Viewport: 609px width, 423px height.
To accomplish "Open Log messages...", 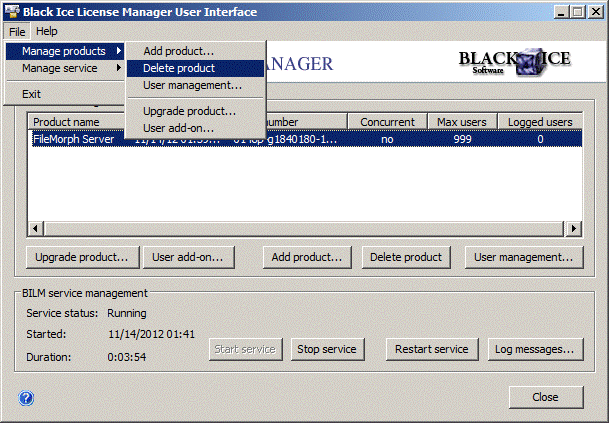I will 536,349.
